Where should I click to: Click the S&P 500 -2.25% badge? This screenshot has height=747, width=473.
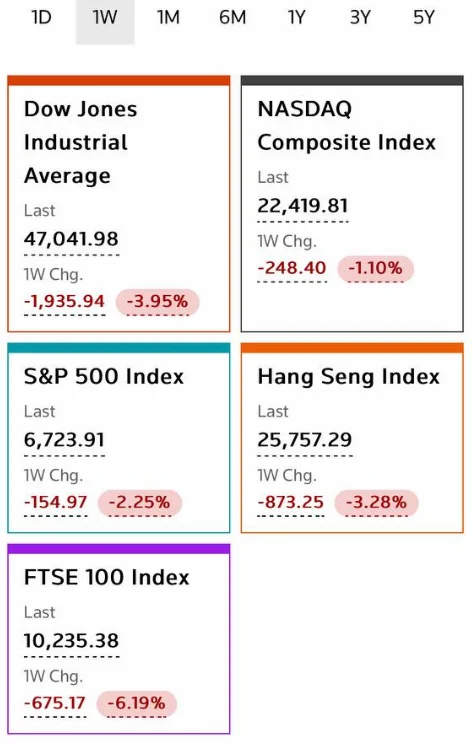140,503
